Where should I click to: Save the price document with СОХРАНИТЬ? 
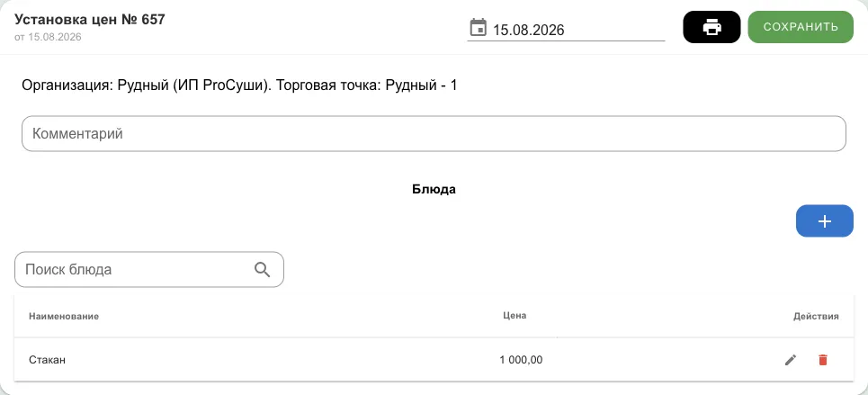(801, 27)
